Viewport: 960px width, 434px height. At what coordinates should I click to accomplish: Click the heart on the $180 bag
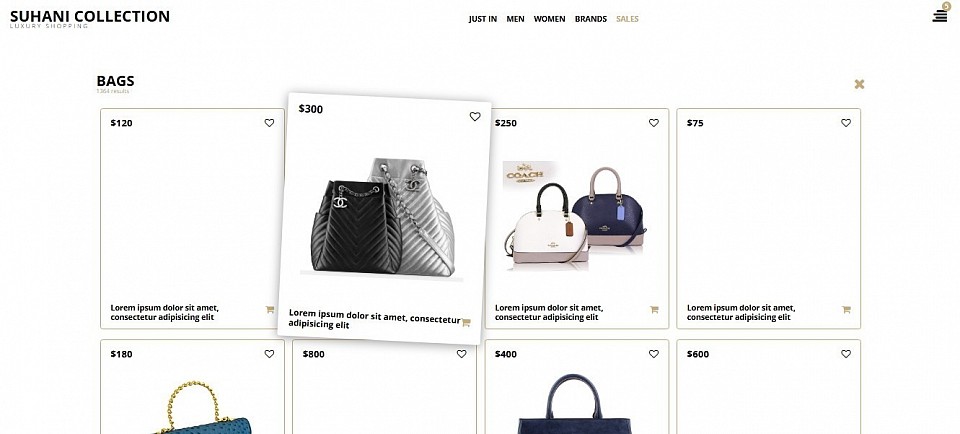[x=269, y=354]
